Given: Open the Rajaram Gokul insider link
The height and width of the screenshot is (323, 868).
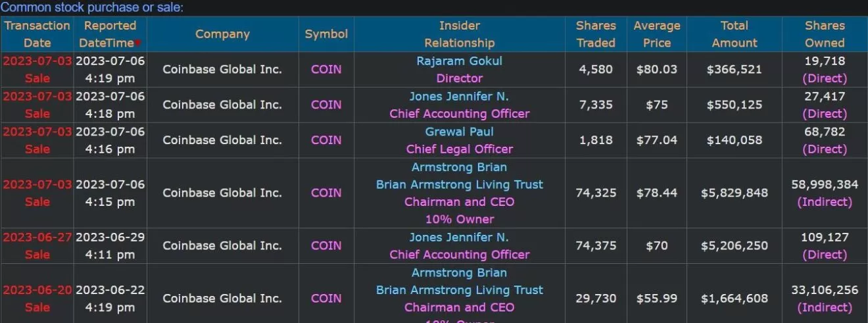Looking at the screenshot, I should coord(459,61).
